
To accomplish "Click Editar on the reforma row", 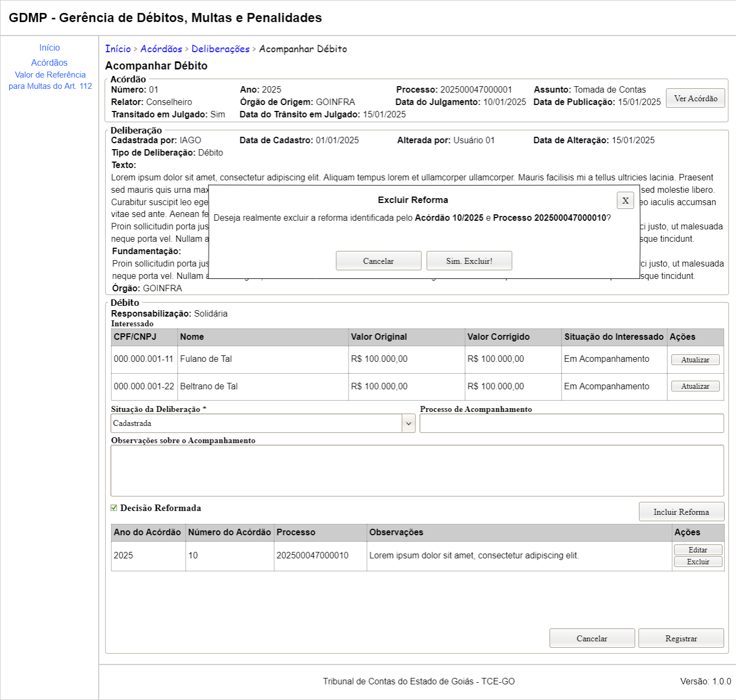I will coord(698,550).
